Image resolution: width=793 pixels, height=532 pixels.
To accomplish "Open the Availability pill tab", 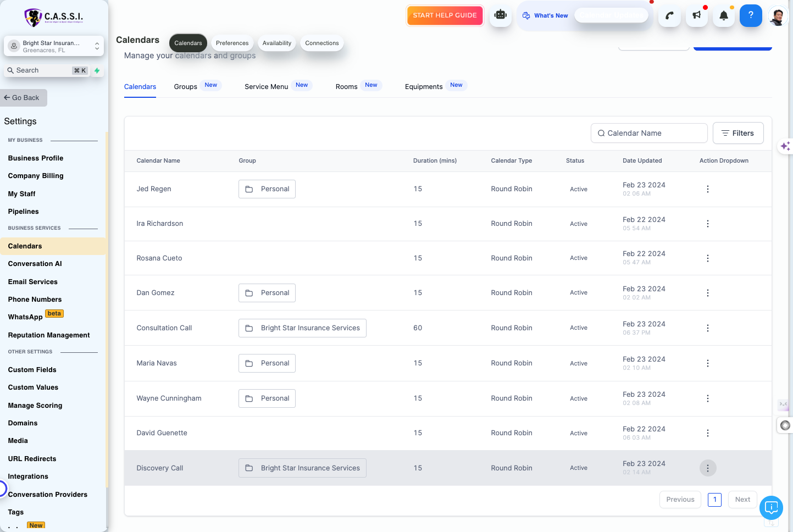I will click(277, 43).
